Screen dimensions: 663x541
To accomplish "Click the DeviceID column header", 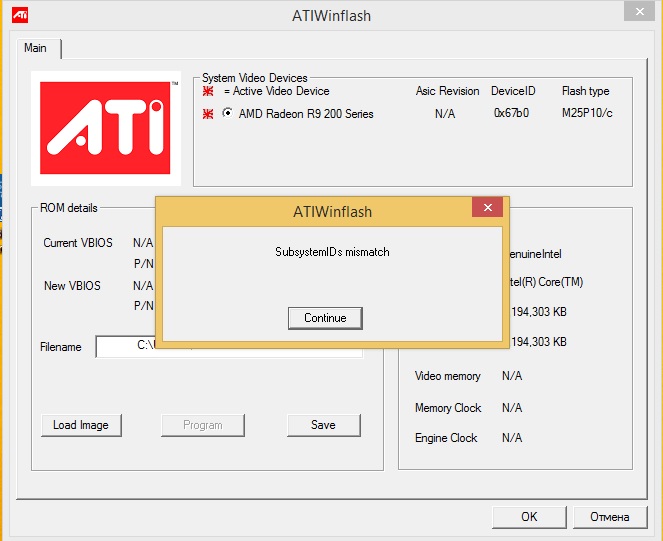I will (x=513, y=91).
